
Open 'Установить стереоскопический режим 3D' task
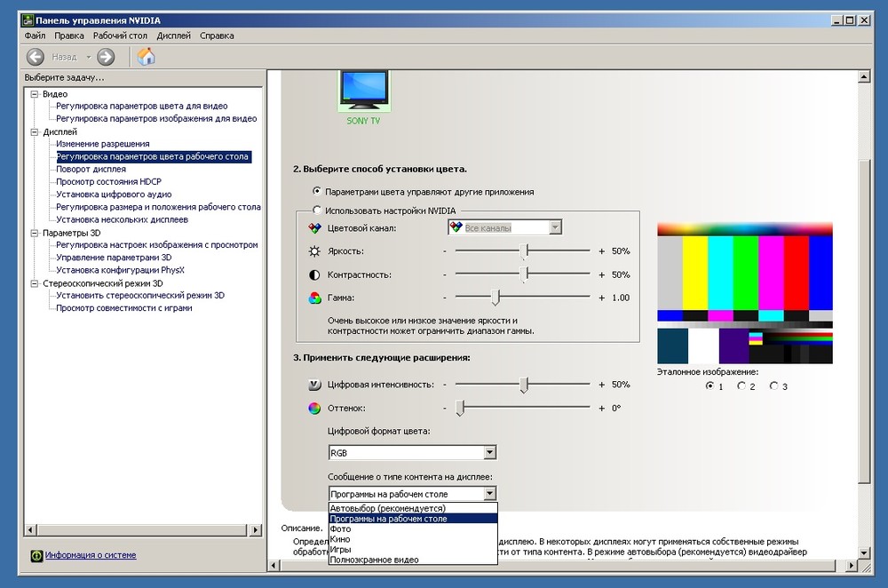pos(140,295)
